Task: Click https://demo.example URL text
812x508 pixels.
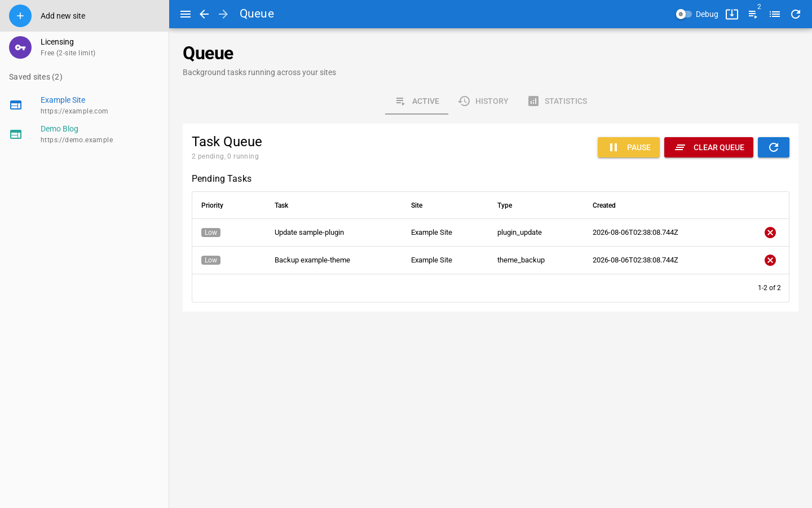Action: pos(77,140)
